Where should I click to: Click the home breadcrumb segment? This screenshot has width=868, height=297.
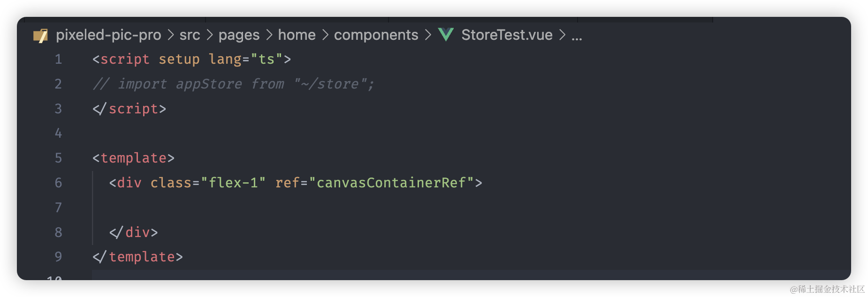[x=297, y=35]
